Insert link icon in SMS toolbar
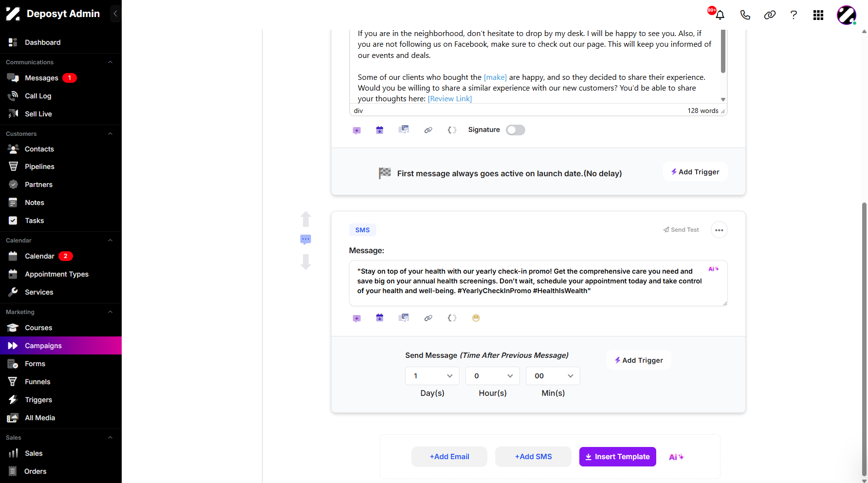Screen dimensions: 868x483 (x=428, y=318)
